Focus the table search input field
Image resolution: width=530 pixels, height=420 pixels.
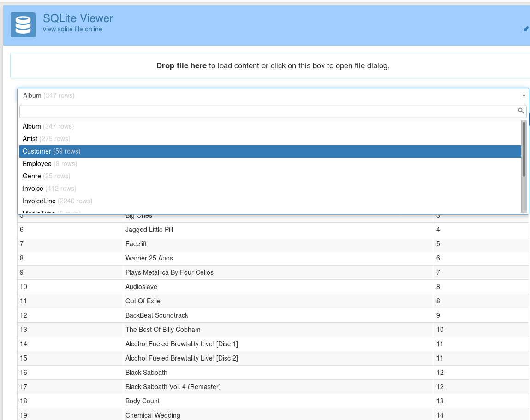pos(273,111)
